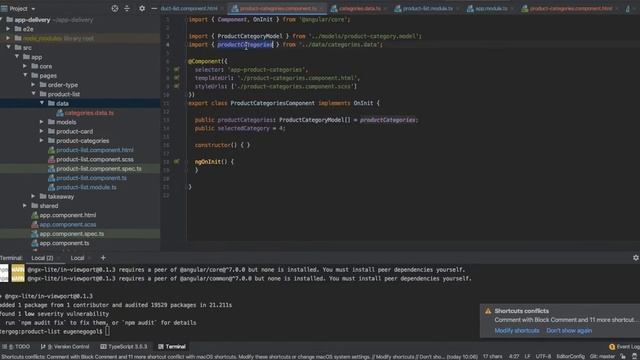Screen dimensions: 640x360
Task: Click the terminal command prompt line
Action: [55, 331]
